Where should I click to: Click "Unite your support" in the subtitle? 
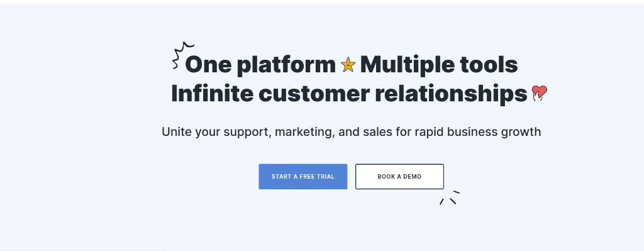tap(216, 132)
